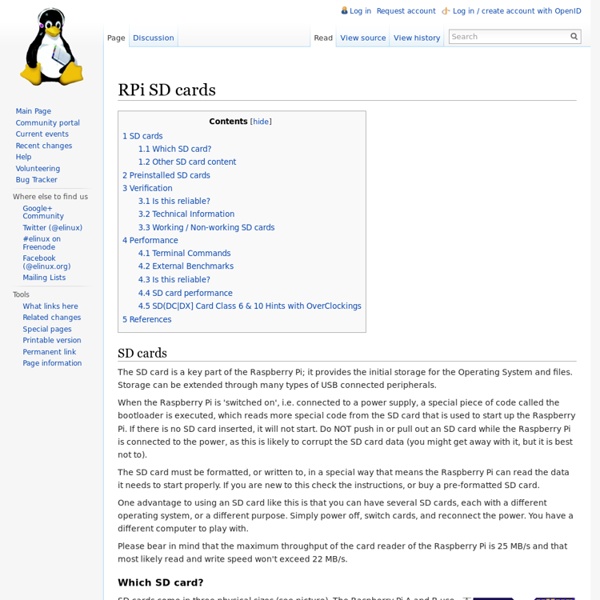Image resolution: width=600 pixels, height=600 pixels.
Task: Click the RPi SD cards page title
Action: click(x=167, y=90)
